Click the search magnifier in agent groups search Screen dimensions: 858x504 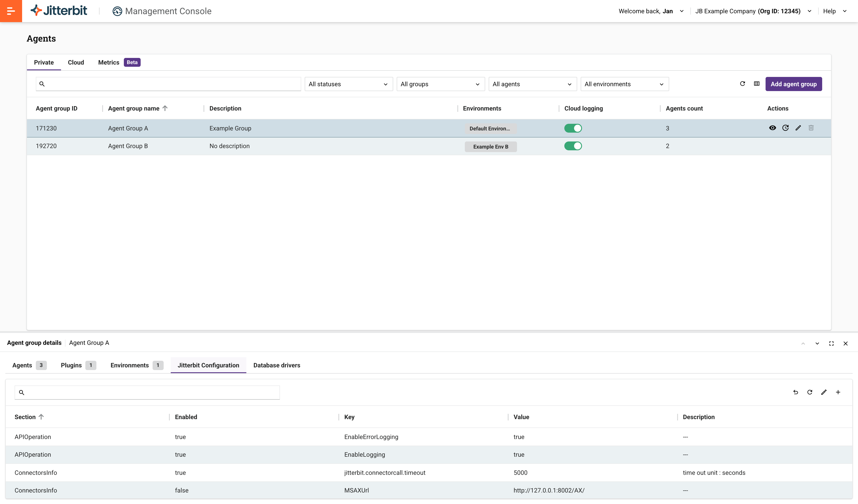(42, 84)
